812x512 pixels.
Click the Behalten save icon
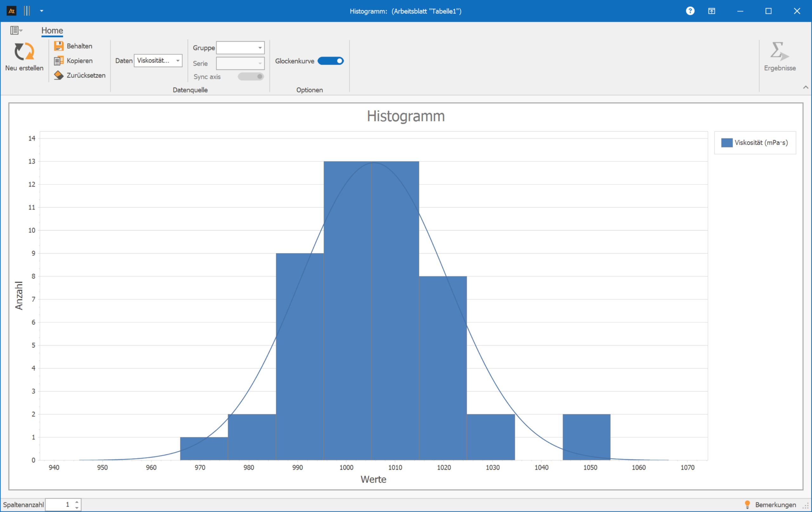pyautogui.click(x=59, y=46)
